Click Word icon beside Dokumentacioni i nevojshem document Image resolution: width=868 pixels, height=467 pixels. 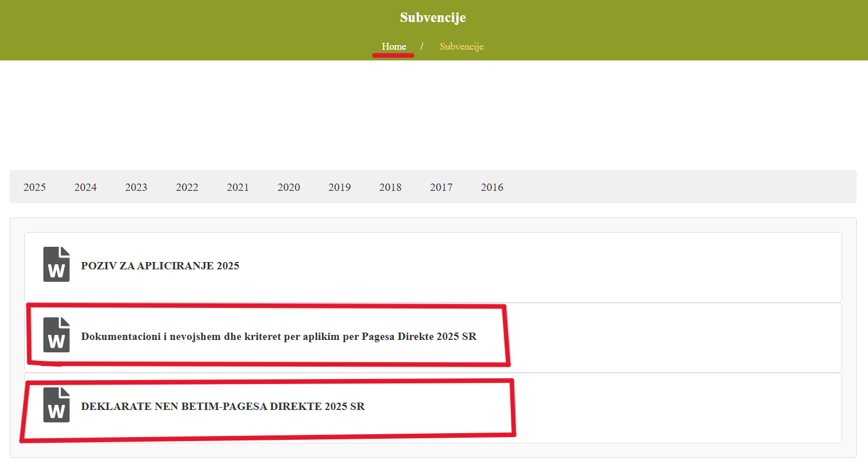(x=56, y=335)
